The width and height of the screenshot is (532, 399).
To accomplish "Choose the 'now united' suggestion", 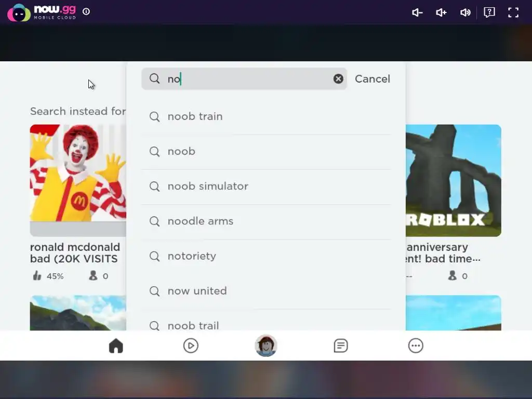I will pos(266,291).
